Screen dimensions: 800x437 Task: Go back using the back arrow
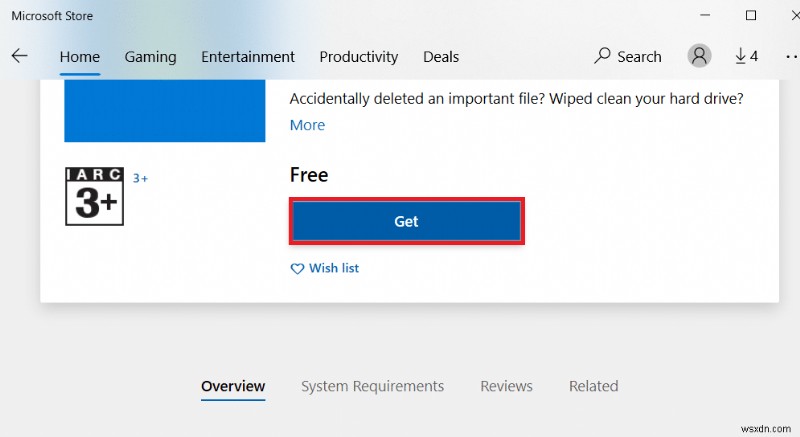click(x=20, y=56)
